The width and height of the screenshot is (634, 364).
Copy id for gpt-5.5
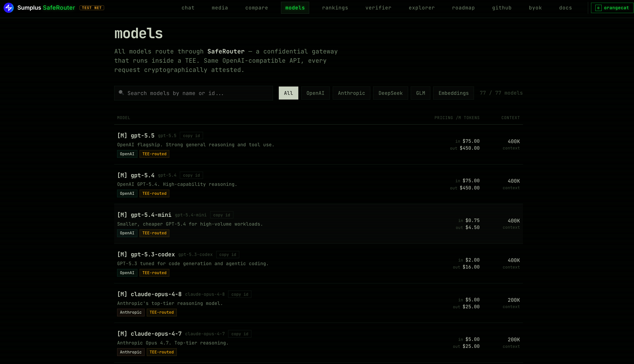point(191,135)
